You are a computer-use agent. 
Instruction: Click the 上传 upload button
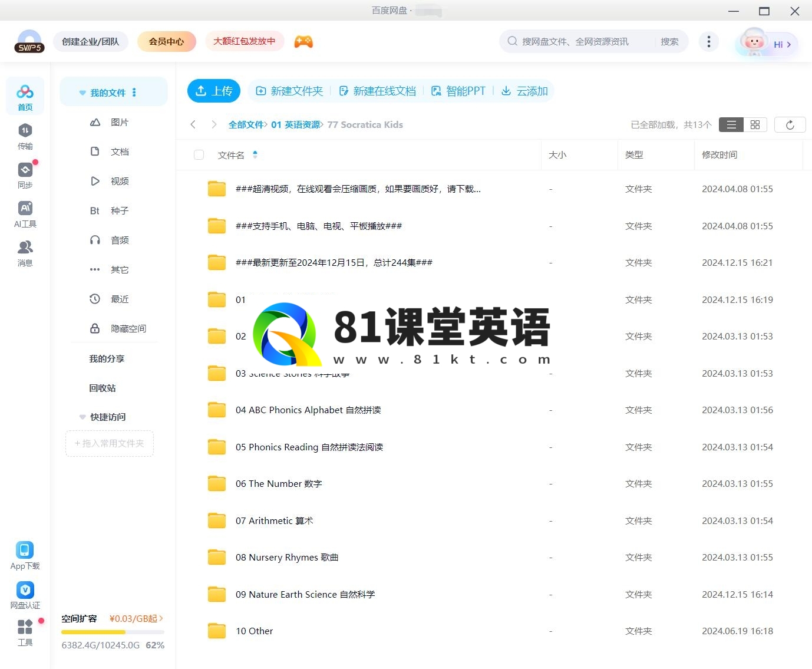pos(214,91)
